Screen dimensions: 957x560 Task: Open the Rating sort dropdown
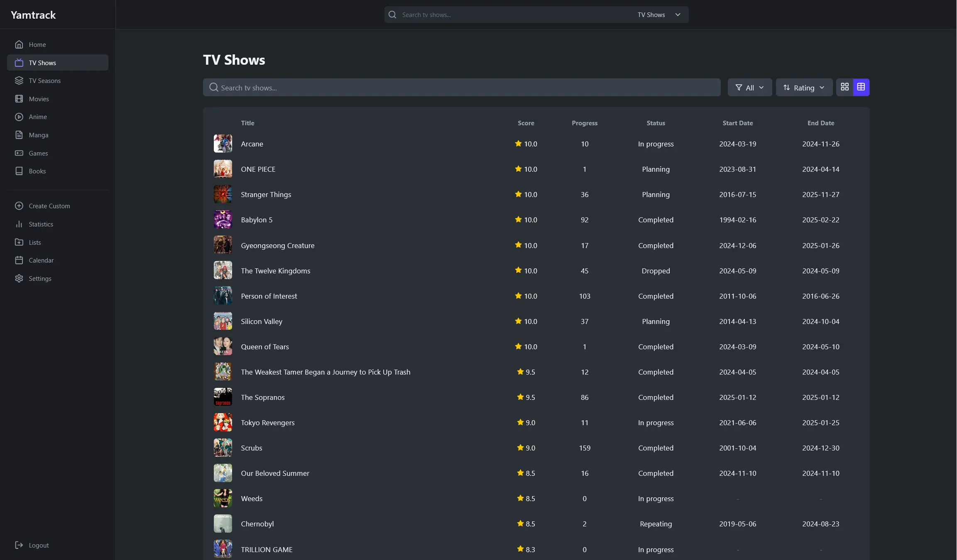[803, 87]
